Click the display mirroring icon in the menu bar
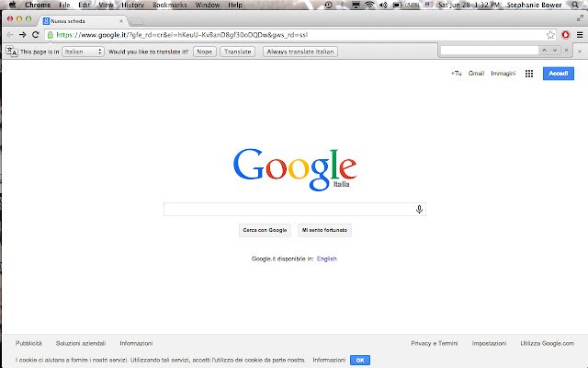 [x=356, y=5]
